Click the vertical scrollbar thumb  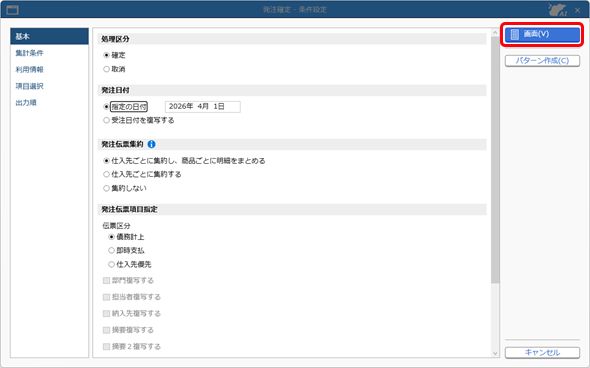click(495, 160)
